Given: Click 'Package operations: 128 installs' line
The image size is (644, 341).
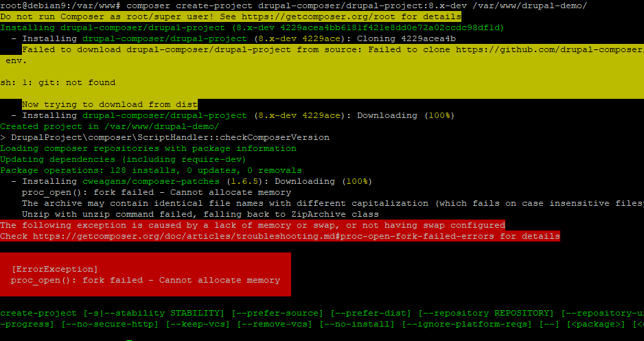Looking at the screenshot, I should [151, 170].
